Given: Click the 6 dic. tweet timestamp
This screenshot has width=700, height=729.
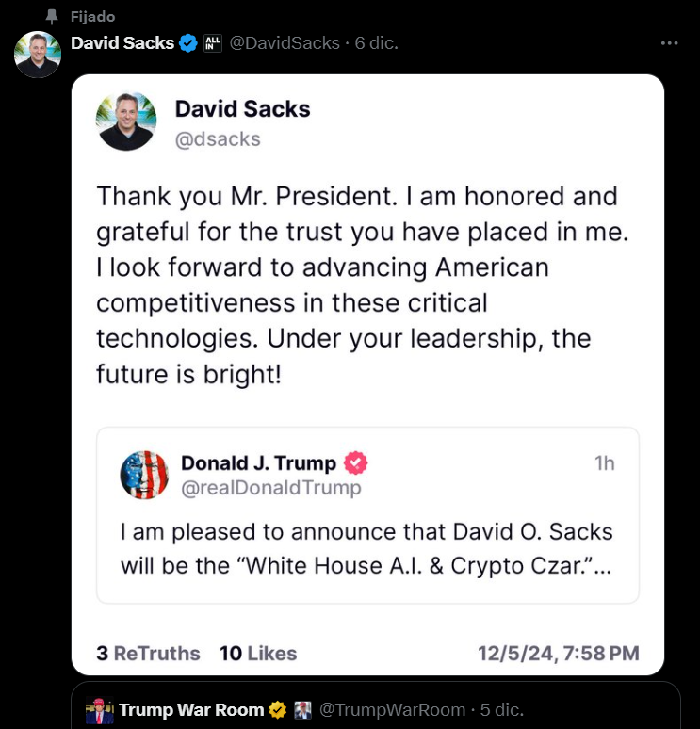Looking at the screenshot, I should (377, 43).
